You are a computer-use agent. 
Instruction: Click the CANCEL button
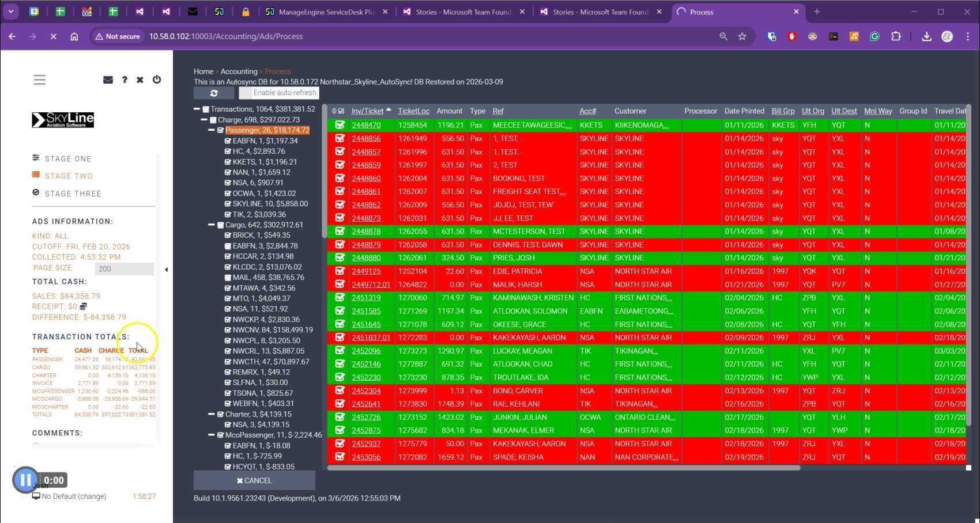[x=254, y=480]
